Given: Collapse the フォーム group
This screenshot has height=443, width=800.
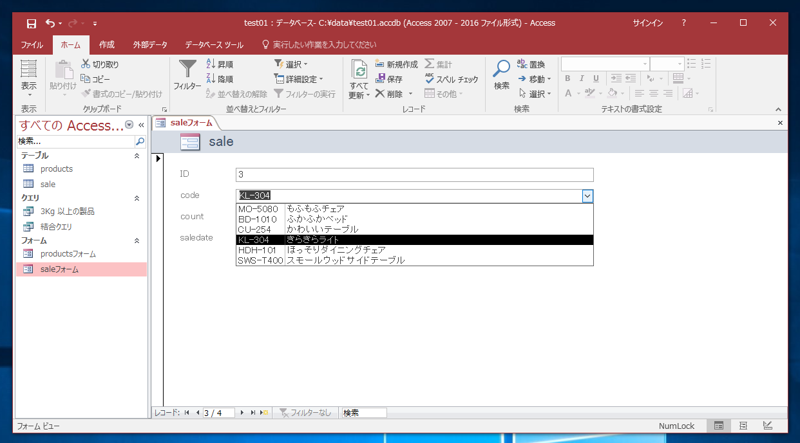Looking at the screenshot, I should click(137, 240).
